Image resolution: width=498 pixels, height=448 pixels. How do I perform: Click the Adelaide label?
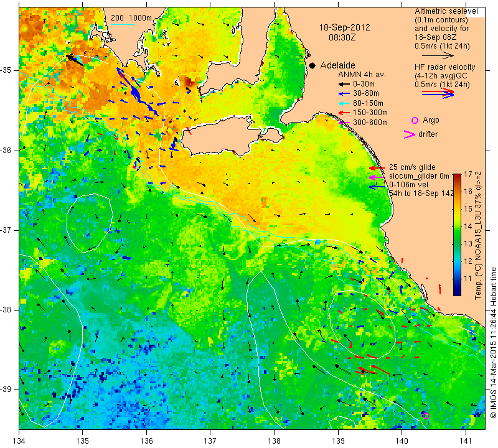click(337, 65)
